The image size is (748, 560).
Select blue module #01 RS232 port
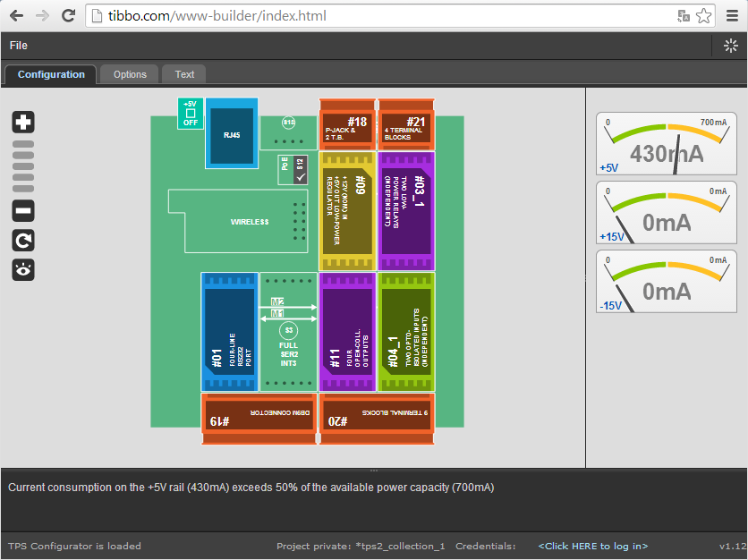(x=230, y=332)
